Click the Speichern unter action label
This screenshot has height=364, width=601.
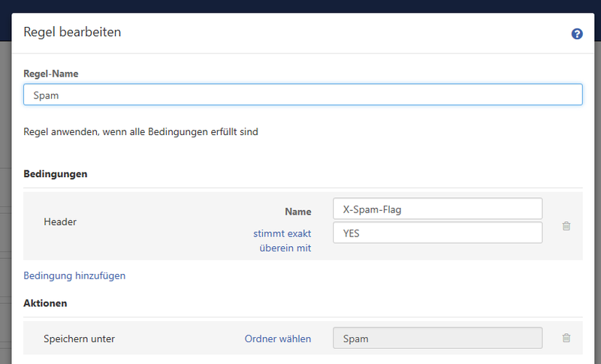[x=80, y=338]
